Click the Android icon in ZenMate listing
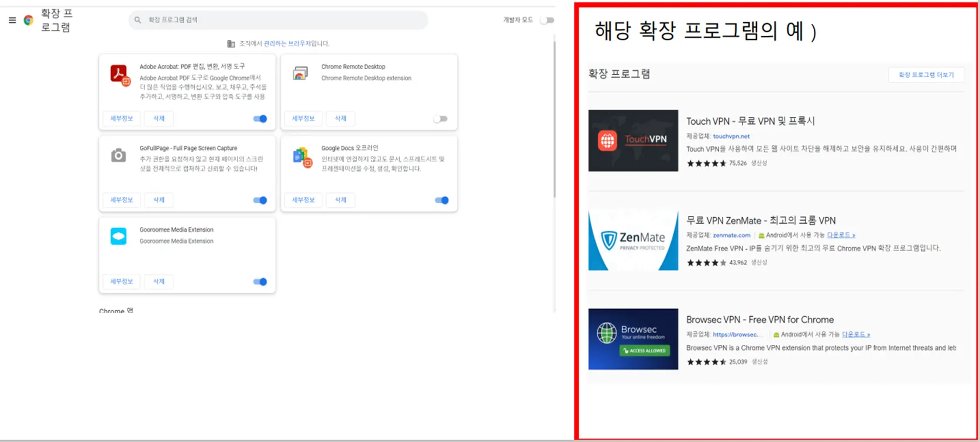The image size is (980, 442). click(761, 235)
